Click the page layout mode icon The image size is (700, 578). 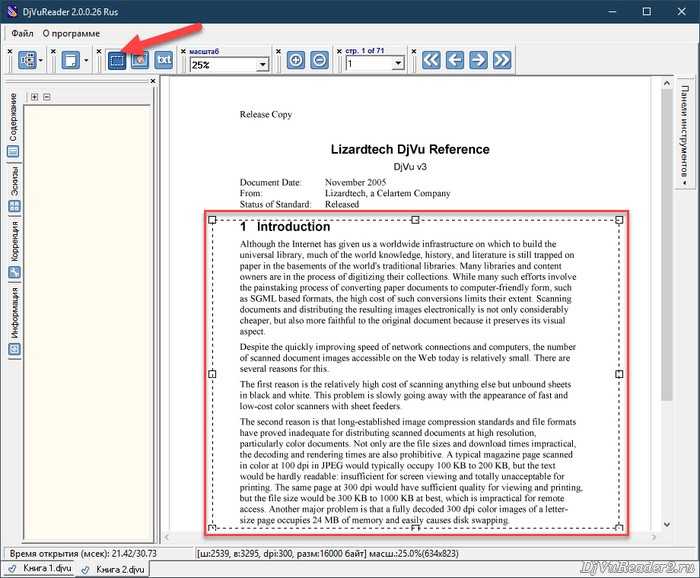tap(27, 60)
